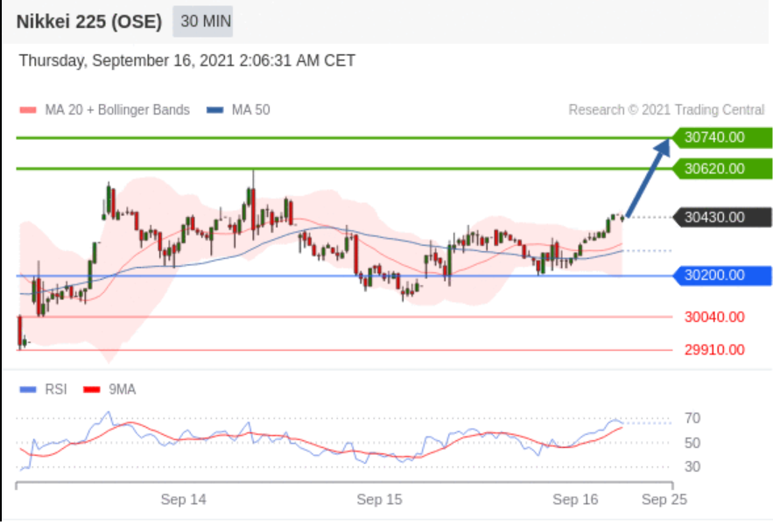Viewport: 773px width, 532px height.
Task: Click the 9MA legend label
Action: tap(123, 389)
